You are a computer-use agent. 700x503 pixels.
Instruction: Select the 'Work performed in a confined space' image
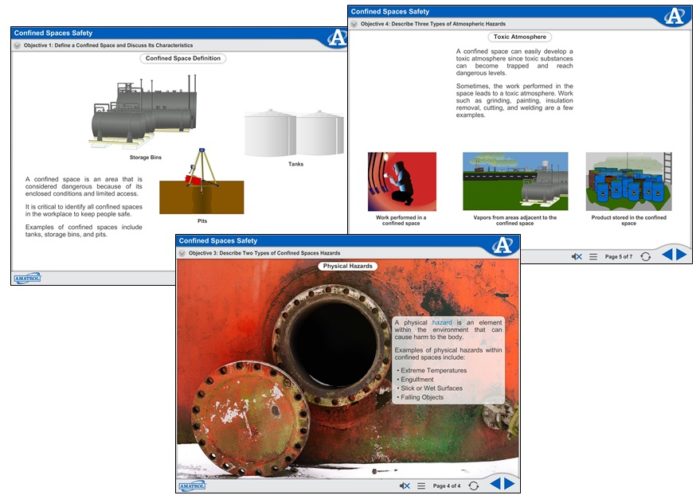[401, 181]
